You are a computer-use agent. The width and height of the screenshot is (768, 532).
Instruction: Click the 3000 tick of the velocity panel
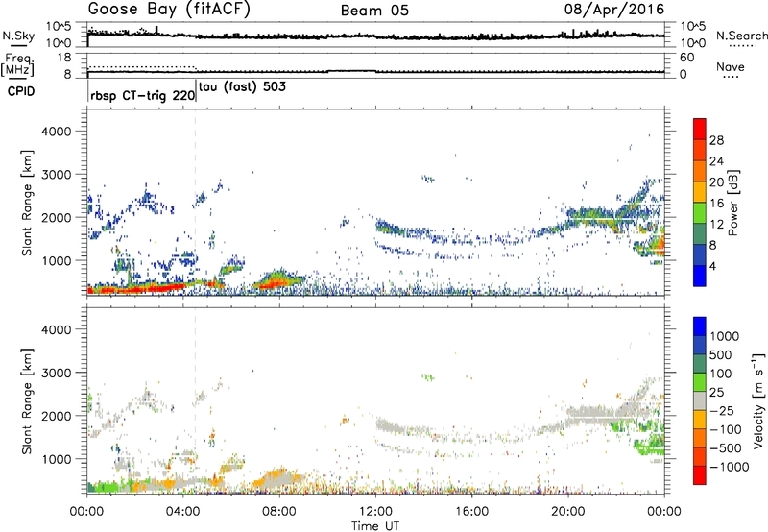click(x=57, y=373)
